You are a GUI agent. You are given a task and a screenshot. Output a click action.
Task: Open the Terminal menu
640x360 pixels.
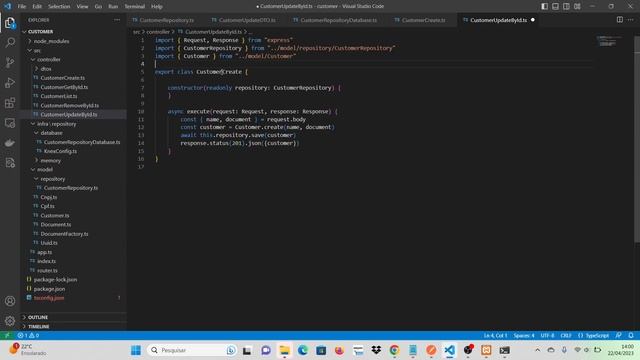pyautogui.click(x=135, y=7)
